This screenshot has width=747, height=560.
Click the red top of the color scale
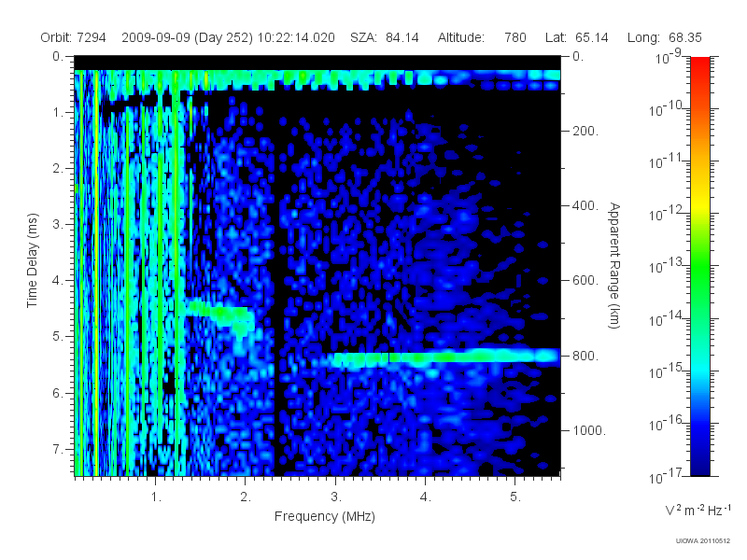[x=699, y=64]
